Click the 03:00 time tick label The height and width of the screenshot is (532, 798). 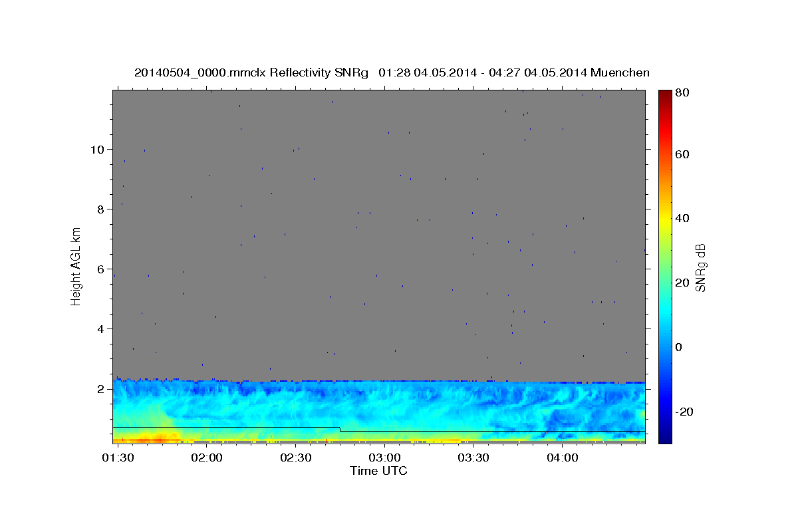coord(384,458)
